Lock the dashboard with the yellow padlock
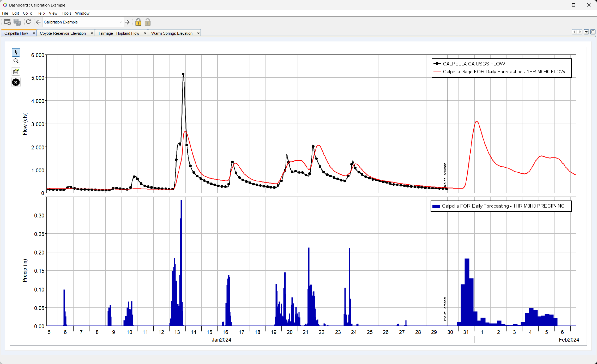Image resolution: width=597 pixels, height=364 pixels. [x=138, y=22]
